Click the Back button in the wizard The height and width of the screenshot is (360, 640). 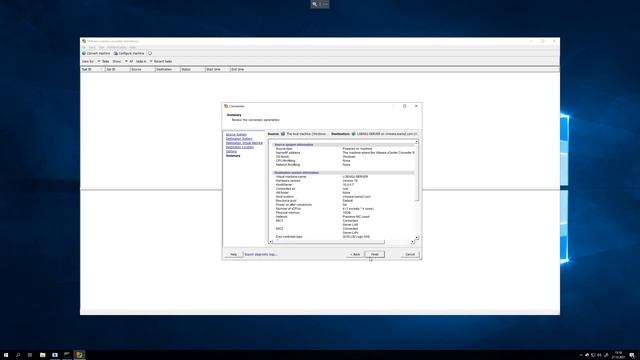pos(355,254)
